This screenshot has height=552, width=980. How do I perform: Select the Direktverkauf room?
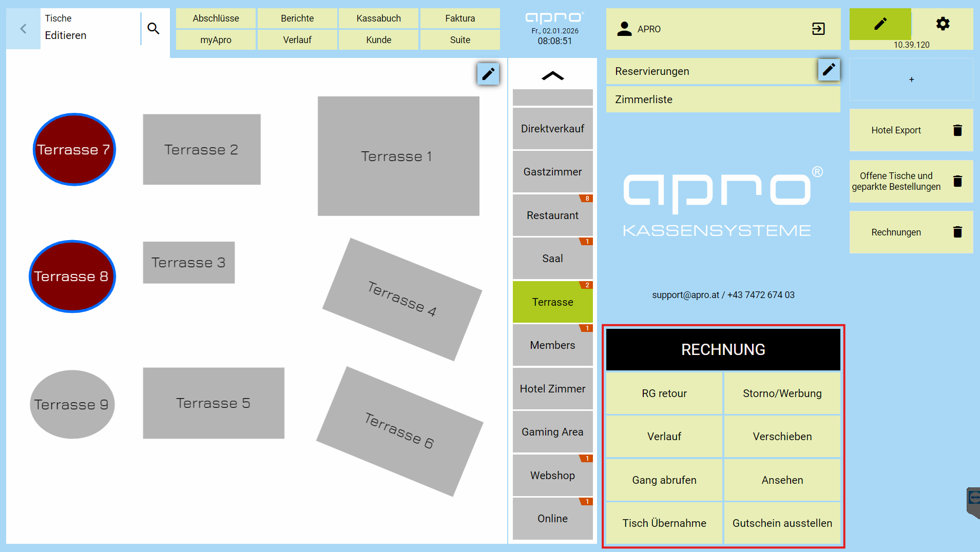pyautogui.click(x=553, y=129)
